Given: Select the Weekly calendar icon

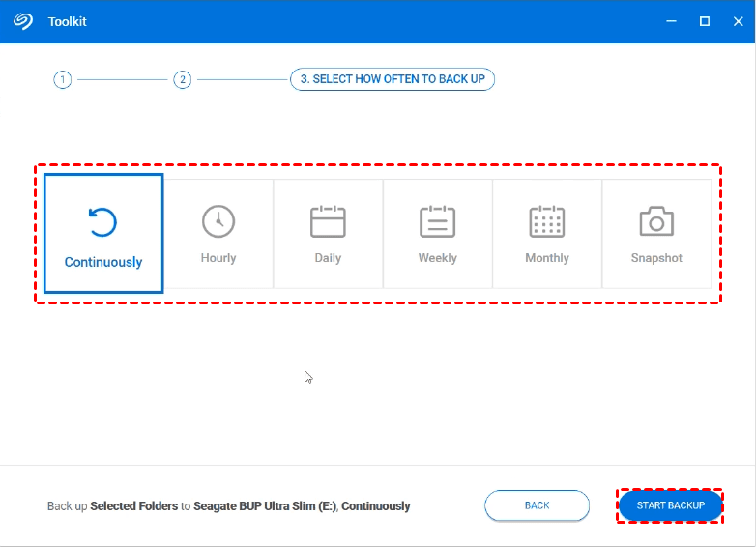Looking at the screenshot, I should (x=437, y=221).
